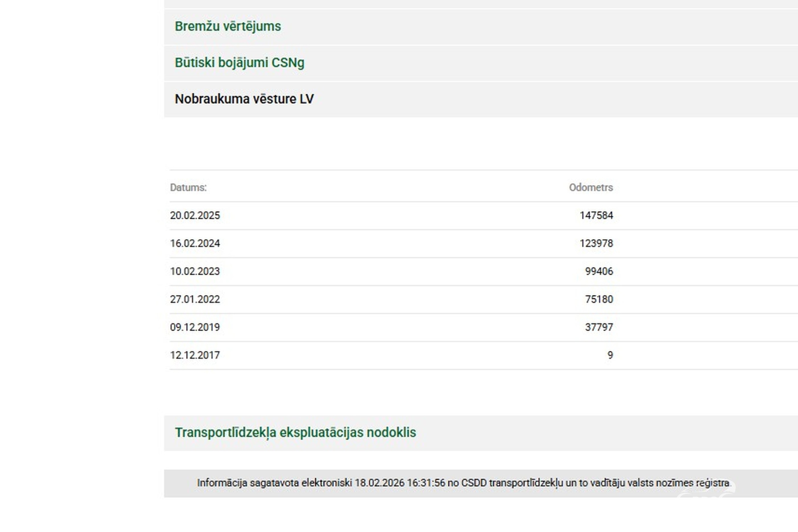Select odometer value 75180
Screen dimensions: 798x532
click(599, 299)
